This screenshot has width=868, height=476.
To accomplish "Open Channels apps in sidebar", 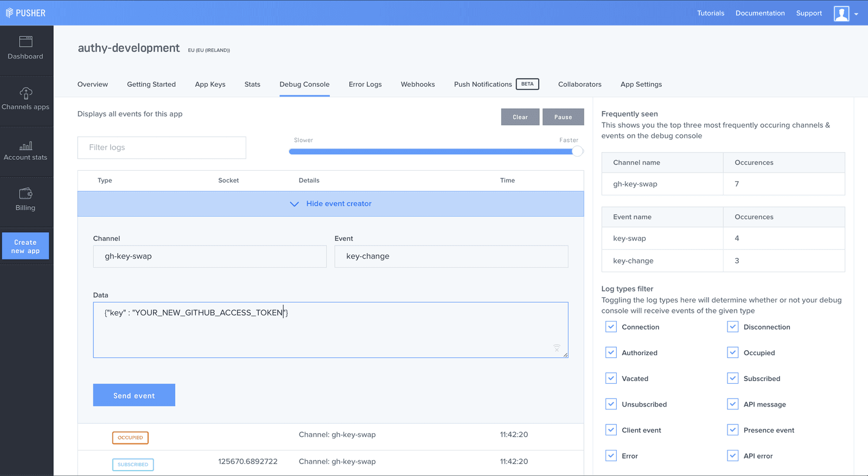I will (25, 93).
